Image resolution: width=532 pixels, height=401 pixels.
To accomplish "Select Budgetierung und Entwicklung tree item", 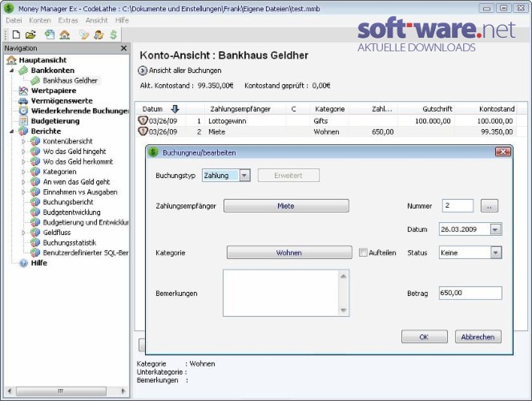I will tap(86, 222).
